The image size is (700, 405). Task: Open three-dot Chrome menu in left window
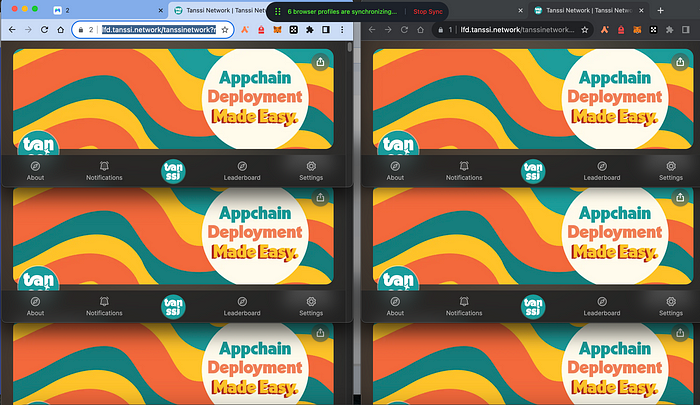coord(342,30)
